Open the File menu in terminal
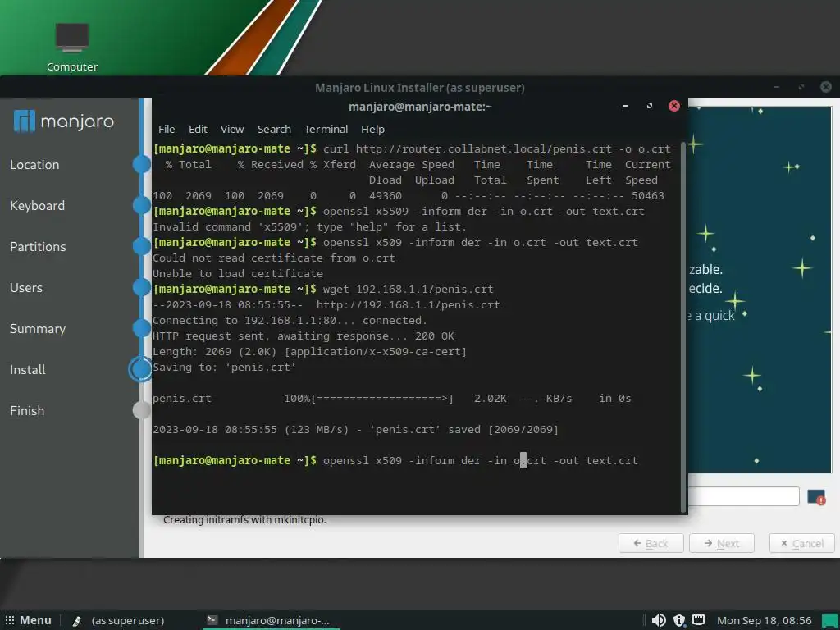 pos(167,129)
